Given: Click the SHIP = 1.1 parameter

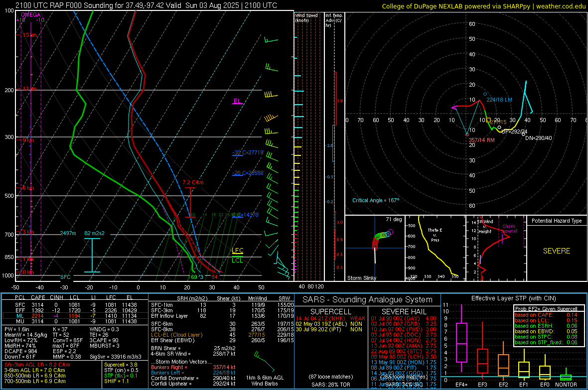Looking at the screenshot, I should click(117, 381).
